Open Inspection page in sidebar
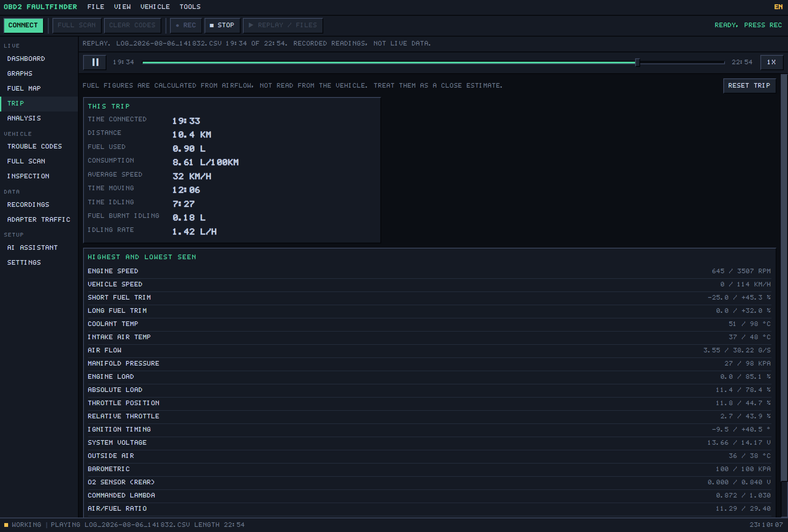788x532 pixels. [x=39, y=176]
